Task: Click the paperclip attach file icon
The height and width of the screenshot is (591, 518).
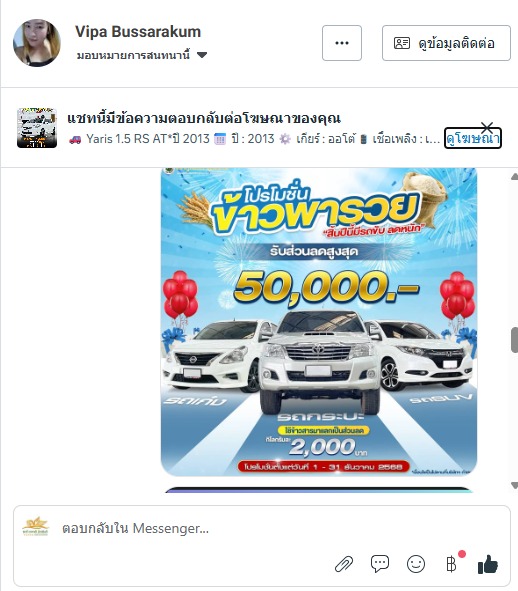Action: click(344, 564)
